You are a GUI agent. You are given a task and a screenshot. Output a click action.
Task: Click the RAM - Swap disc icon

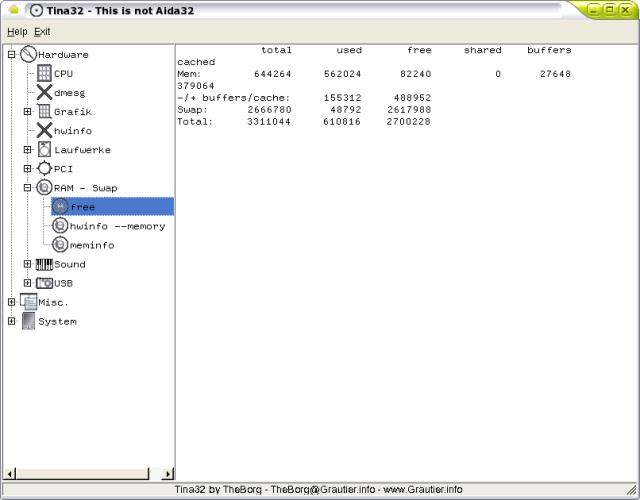(44, 188)
